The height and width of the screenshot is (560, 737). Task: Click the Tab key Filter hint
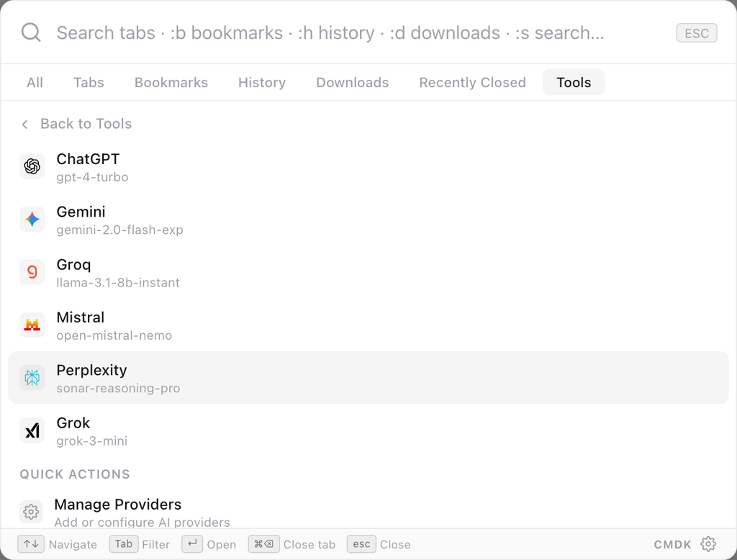tap(124, 544)
